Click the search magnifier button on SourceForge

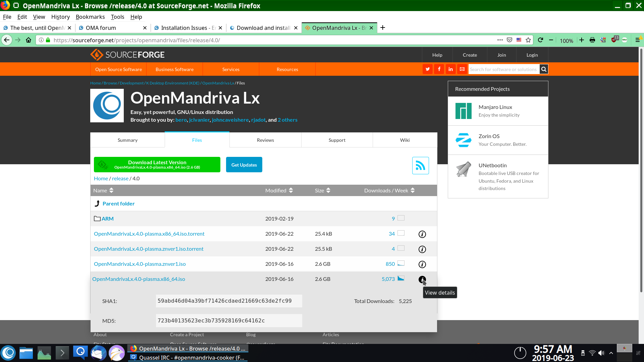click(544, 69)
